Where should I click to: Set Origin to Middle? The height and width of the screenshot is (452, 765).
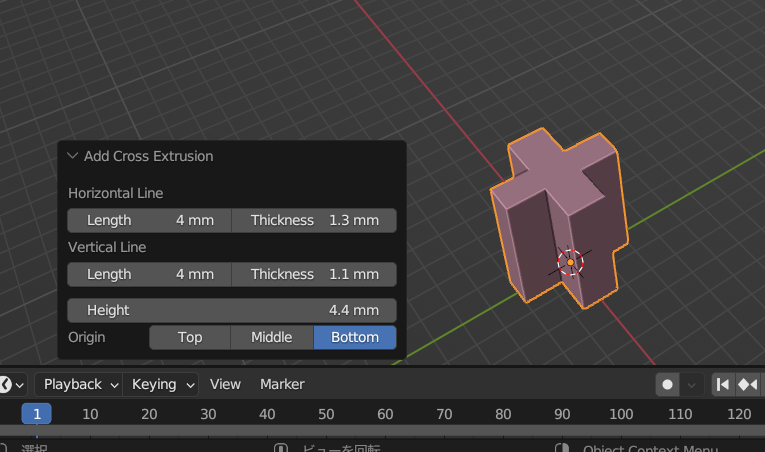[x=272, y=337]
